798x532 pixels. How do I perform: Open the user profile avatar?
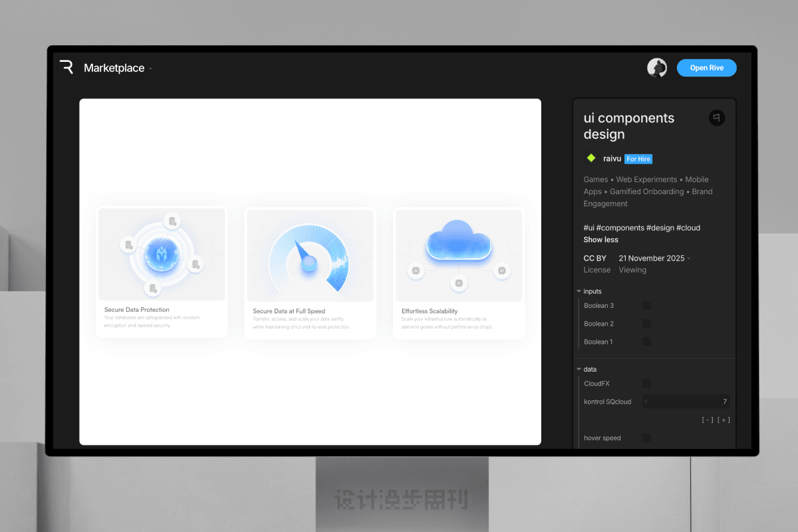click(x=657, y=68)
